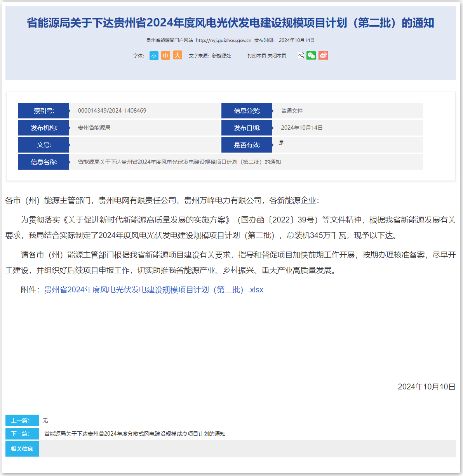The image size is (463, 476).
Task: Click the 索引号 label cell
Action: click(x=44, y=111)
